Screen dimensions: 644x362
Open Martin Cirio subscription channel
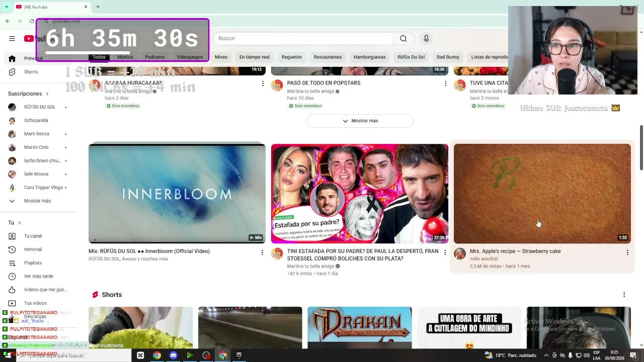pos(38,147)
